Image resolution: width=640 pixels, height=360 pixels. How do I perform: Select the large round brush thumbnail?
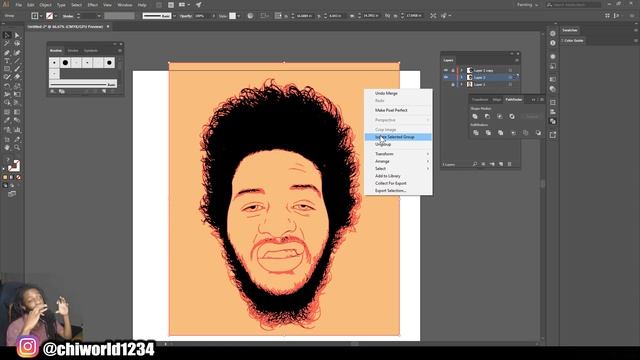(65, 63)
